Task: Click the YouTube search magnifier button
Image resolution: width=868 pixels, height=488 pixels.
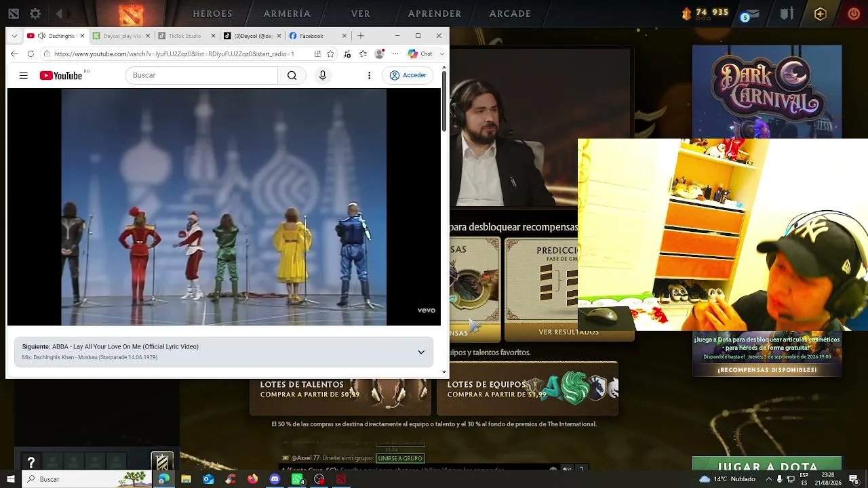Action: [292, 75]
